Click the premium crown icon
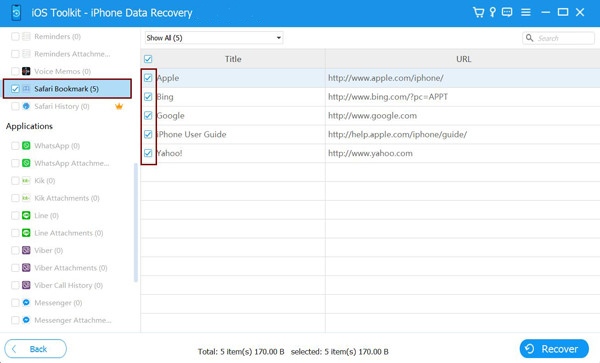Image resolution: width=600 pixels, height=363 pixels. 119,106
